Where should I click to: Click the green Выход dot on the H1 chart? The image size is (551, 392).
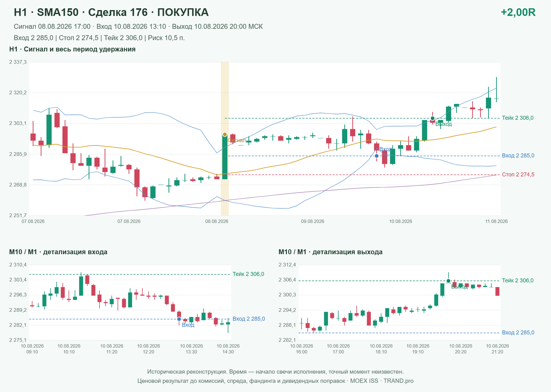click(x=432, y=118)
